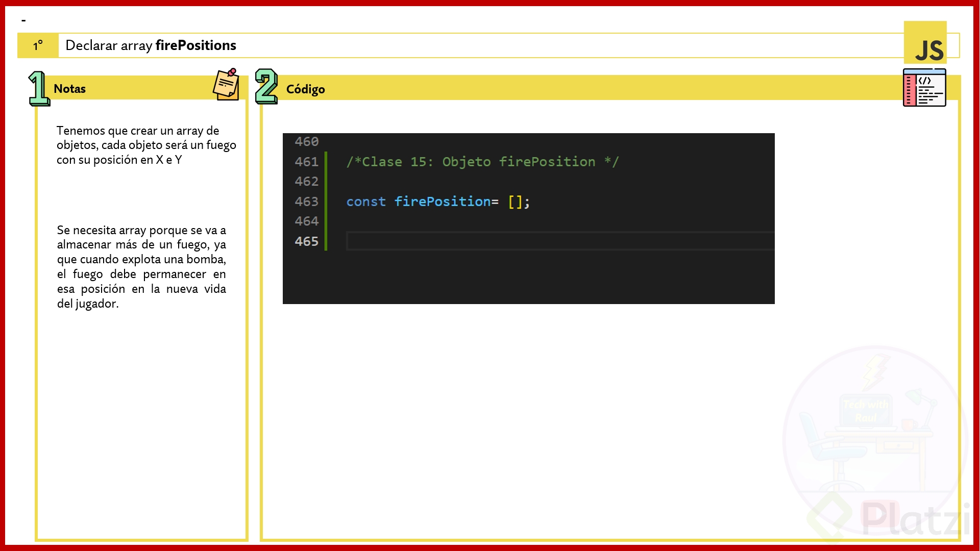
Task: Click the 'const' keyword on line 463
Action: click(x=366, y=202)
